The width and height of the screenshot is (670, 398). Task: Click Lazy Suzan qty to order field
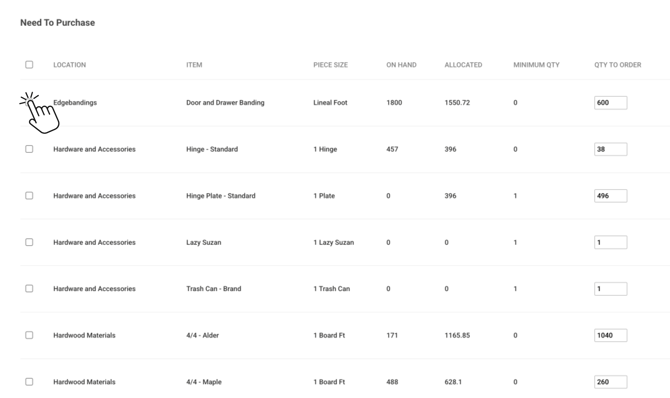point(611,242)
